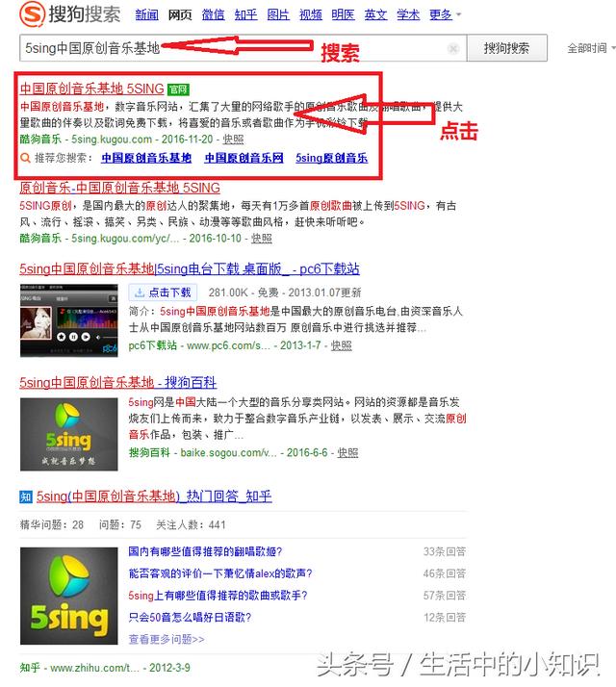Click the 知 icon before the Zhihu result
This screenshot has width=616, height=687.
click(26, 496)
